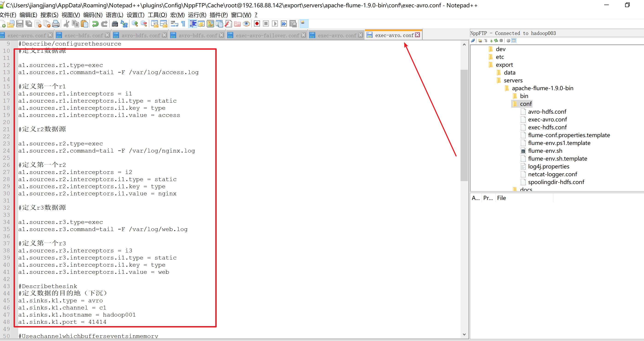Click the NppFTP disconnect icon
The width and height of the screenshot is (644, 341).
point(473,40)
